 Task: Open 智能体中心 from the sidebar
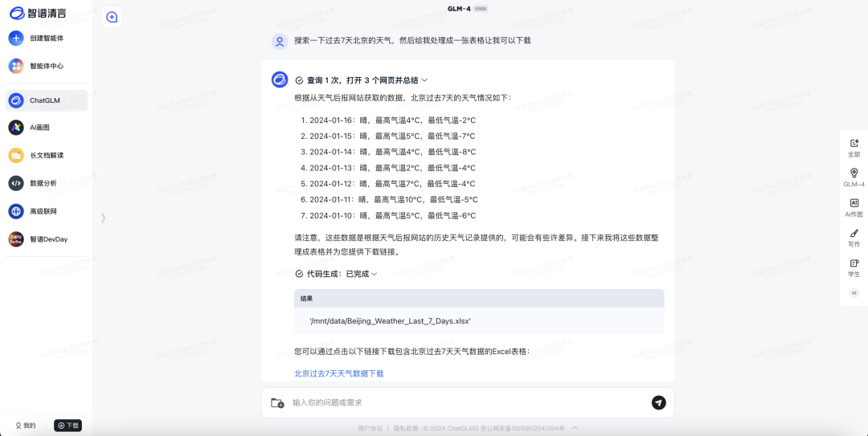pyautogui.click(x=47, y=66)
